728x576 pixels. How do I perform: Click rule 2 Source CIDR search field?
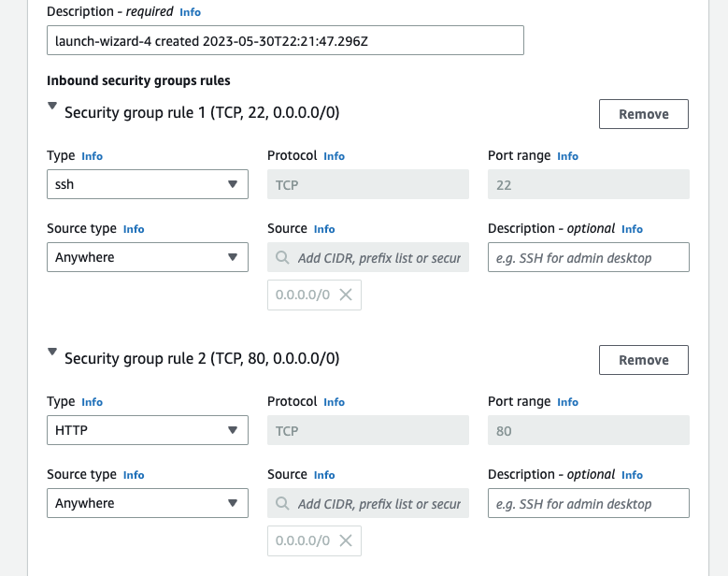click(x=378, y=504)
